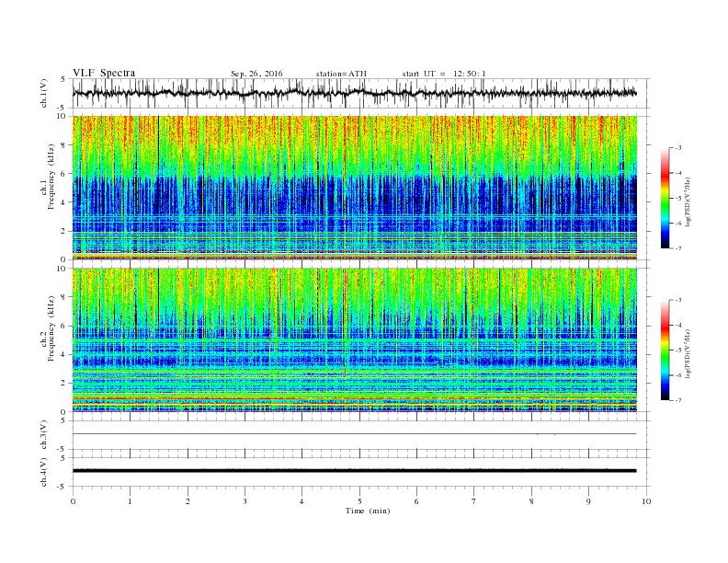Click the "-3" label on ch.1 color bar
The height and width of the screenshot is (563, 728).
[677, 148]
